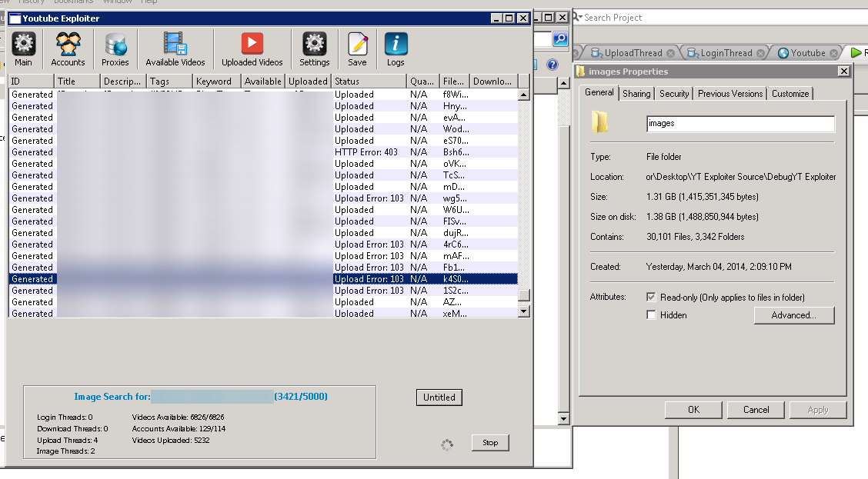Viewport: 868px width, 479px height.
Task: Sort by the Title column header
Action: pos(78,81)
